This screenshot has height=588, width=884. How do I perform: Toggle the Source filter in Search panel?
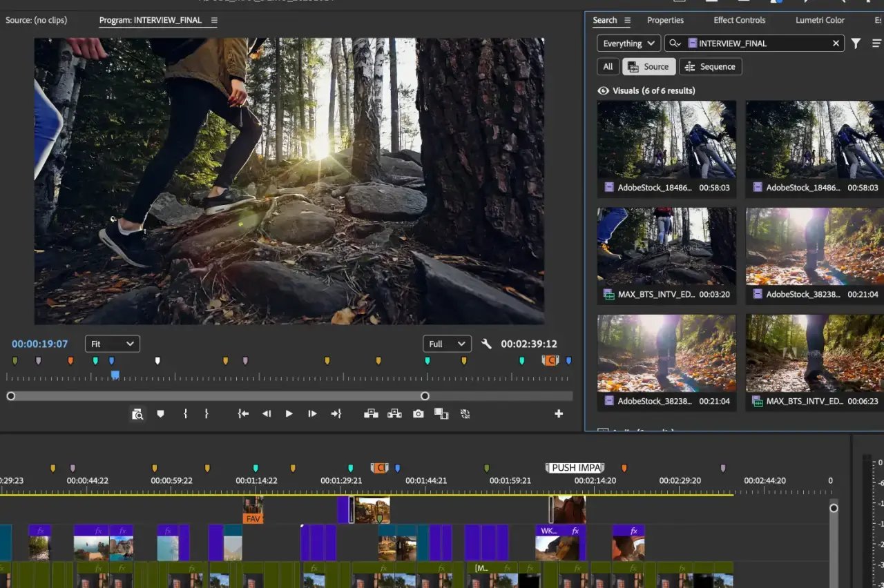pyautogui.click(x=648, y=66)
